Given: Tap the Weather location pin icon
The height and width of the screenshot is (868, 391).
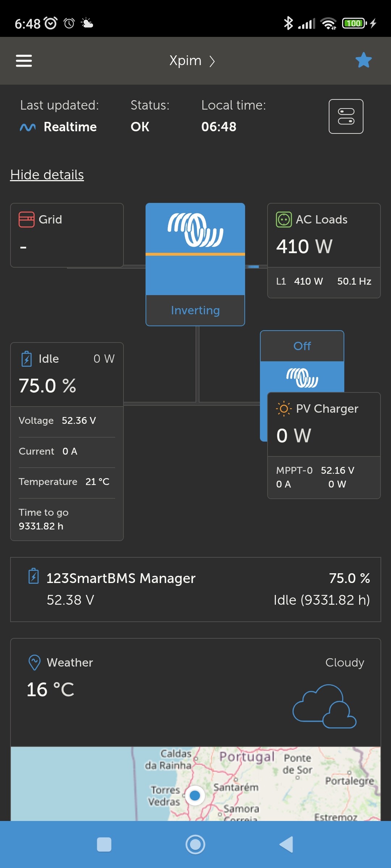Looking at the screenshot, I should pyautogui.click(x=34, y=663).
